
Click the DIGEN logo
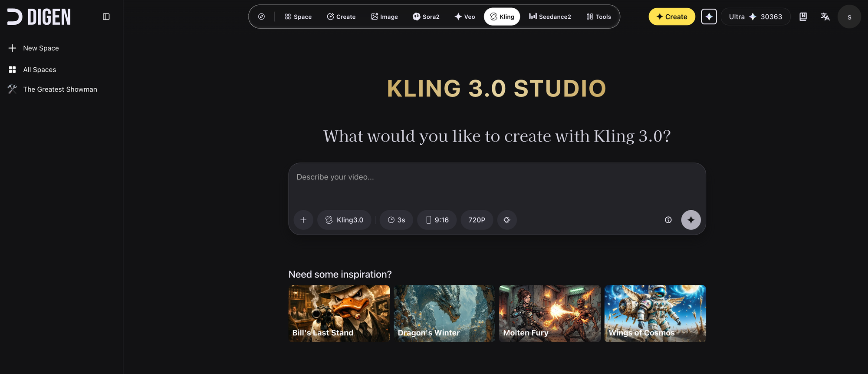coord(39,17)
